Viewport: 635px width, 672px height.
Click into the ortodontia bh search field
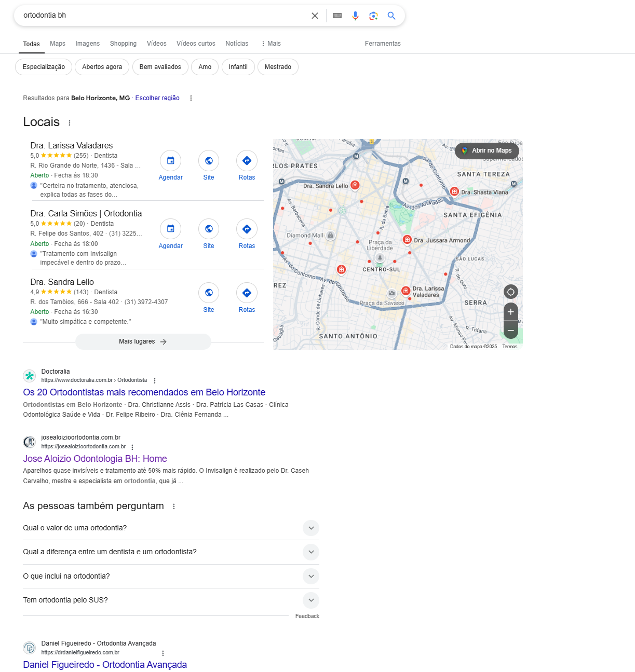[164, 16]
